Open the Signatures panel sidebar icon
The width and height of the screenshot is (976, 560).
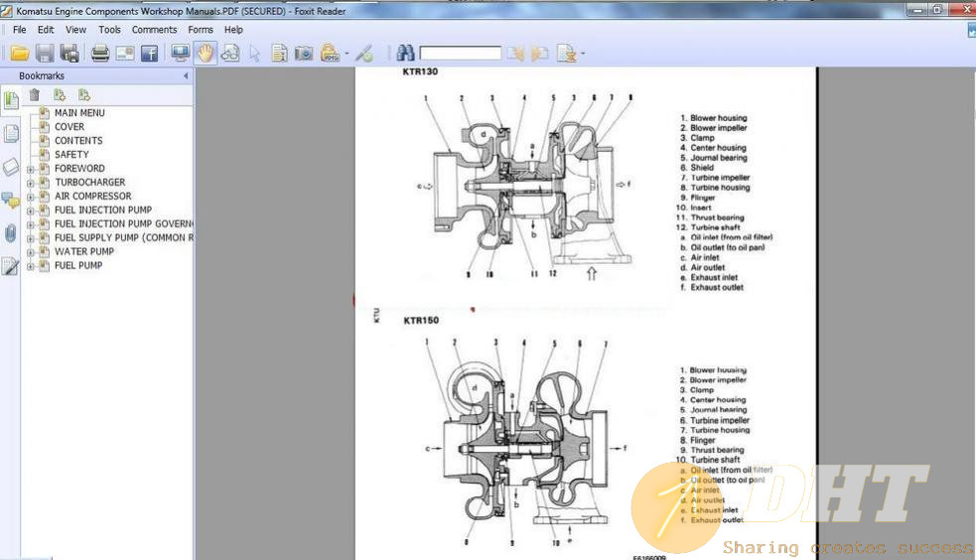pos(11,267)
